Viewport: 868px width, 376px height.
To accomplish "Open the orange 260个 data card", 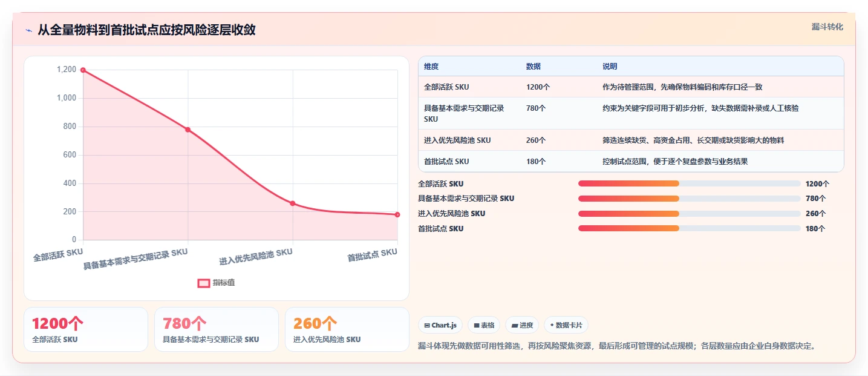I will 347,329.
